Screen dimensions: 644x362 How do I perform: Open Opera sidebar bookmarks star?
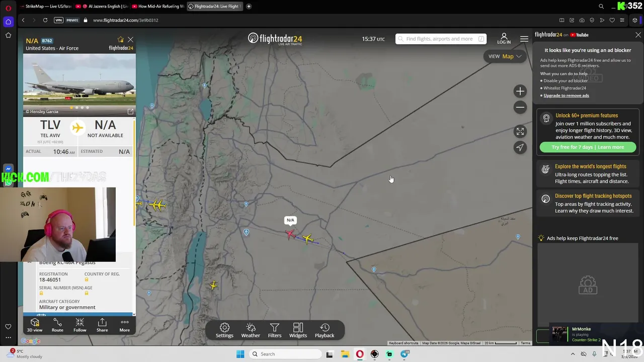pos(8,35)
